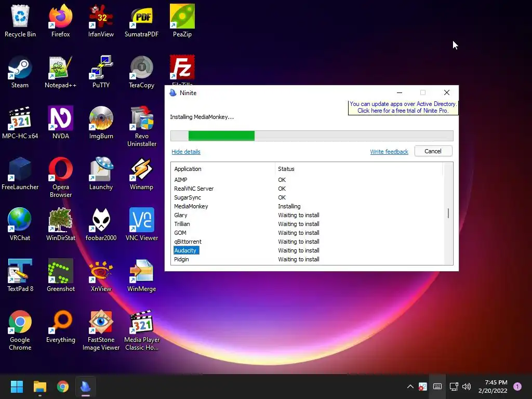The height and width of the screenshot is (399, 532).
Task: Select the Revo Uninstaller desktop icon
Action: (141, 126)
